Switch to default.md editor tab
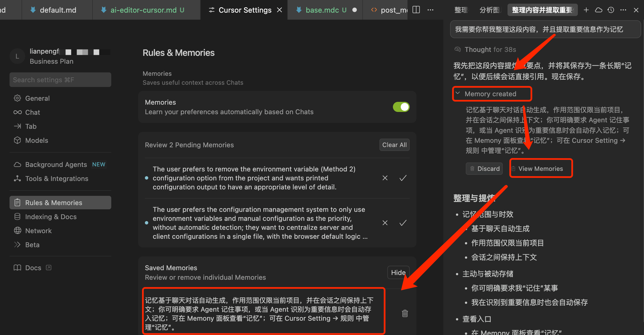The width and height of the screenshot is (644, 335). pyautogui.click(x=57, y=10)
